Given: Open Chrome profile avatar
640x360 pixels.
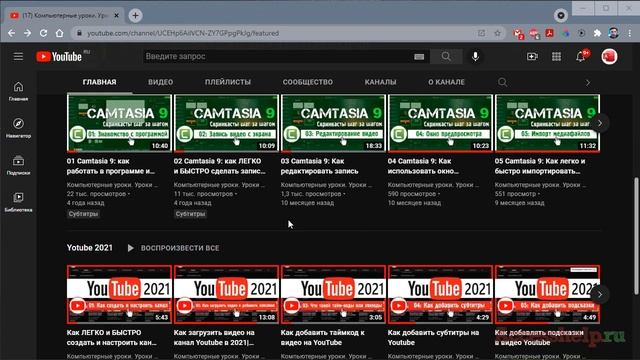Looking at the screenshot, I should click(613, 33).
